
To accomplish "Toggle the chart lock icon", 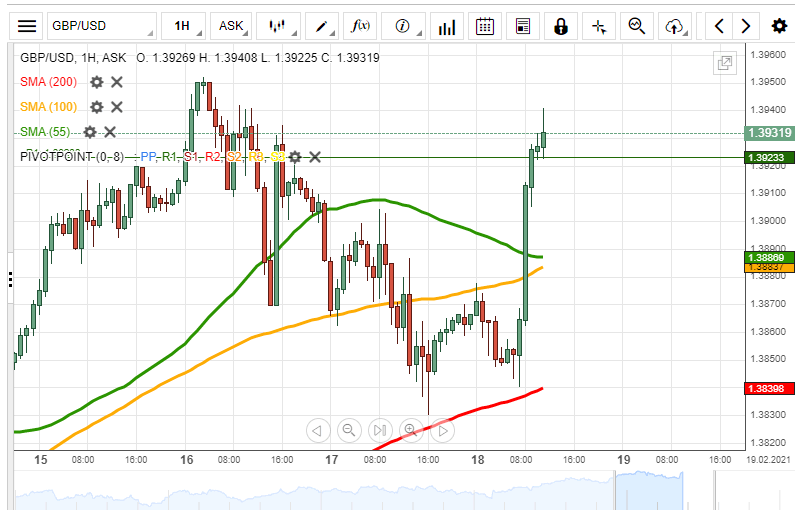I will pos(561,26).
